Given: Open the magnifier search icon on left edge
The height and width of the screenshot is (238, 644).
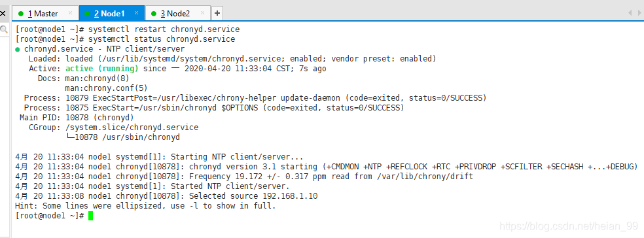Looking at the screenshot, I should pyautogui.click(x=4, y=29).
